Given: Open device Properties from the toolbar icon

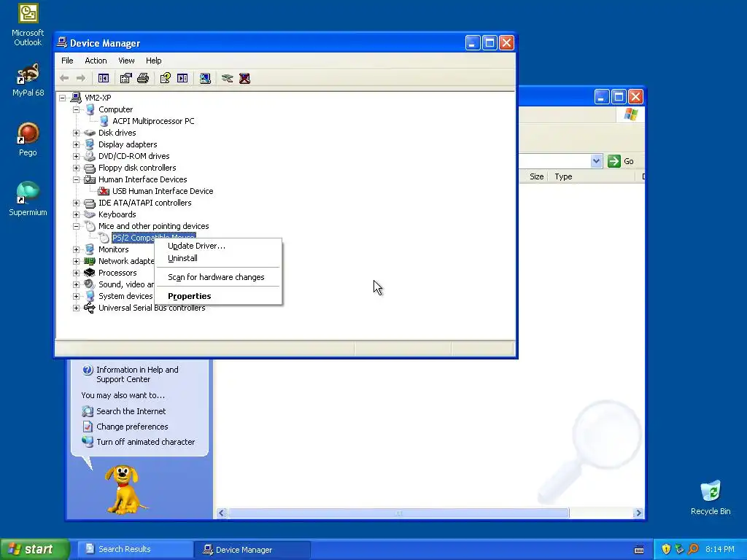Looking at the screenshot, I should click(125, 78).
